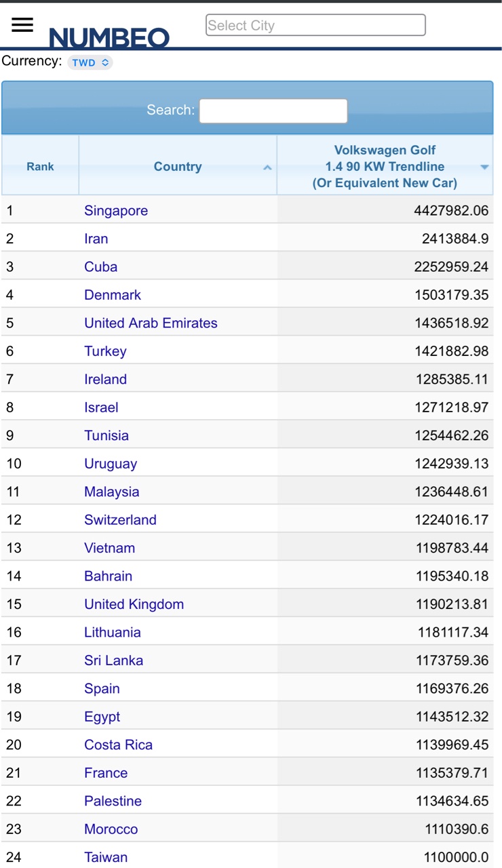Open the Costa Rica link
The height and width of the screenshot is (868, 502).
118,745
